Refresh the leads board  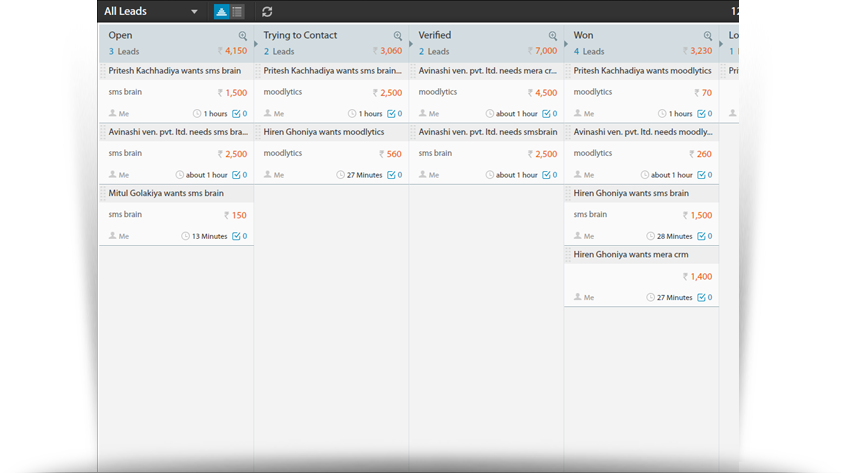(x=267, y=12)
